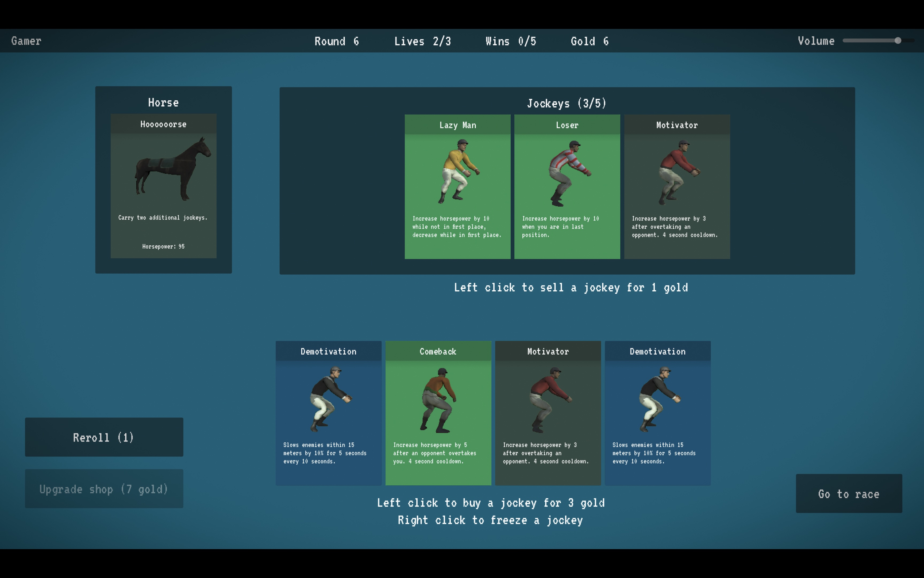Click the Volume label
Screen dimensions: 924x578
click(x=816, y=40)
